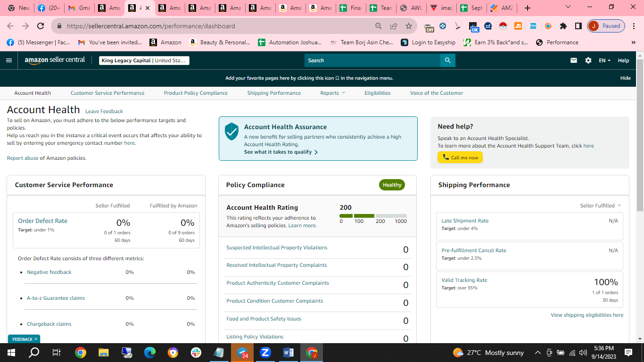Click the share page icon in address bar

pyautogui.click(x=394, y=26)
